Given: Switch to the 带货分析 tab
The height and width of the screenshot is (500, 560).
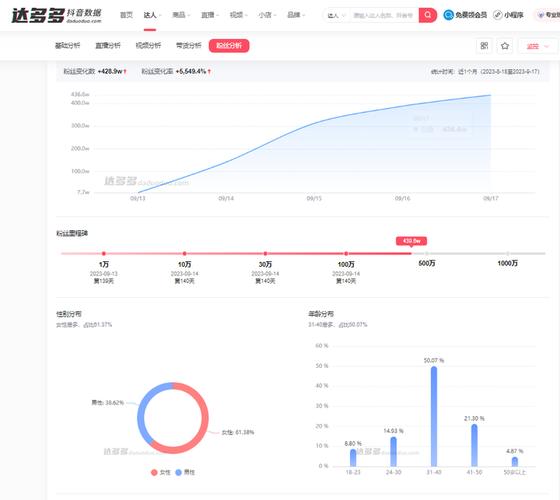Looking at the screenshot, I should click(189, 45).
